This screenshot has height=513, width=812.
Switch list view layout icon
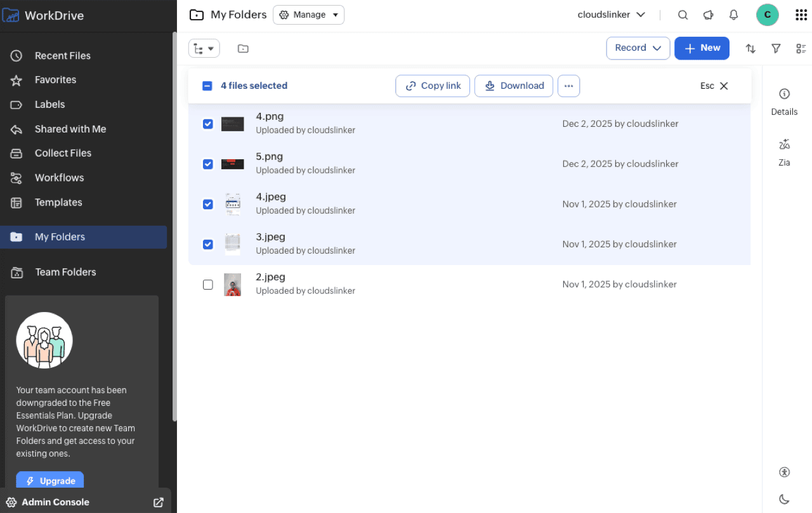[801, 48]
